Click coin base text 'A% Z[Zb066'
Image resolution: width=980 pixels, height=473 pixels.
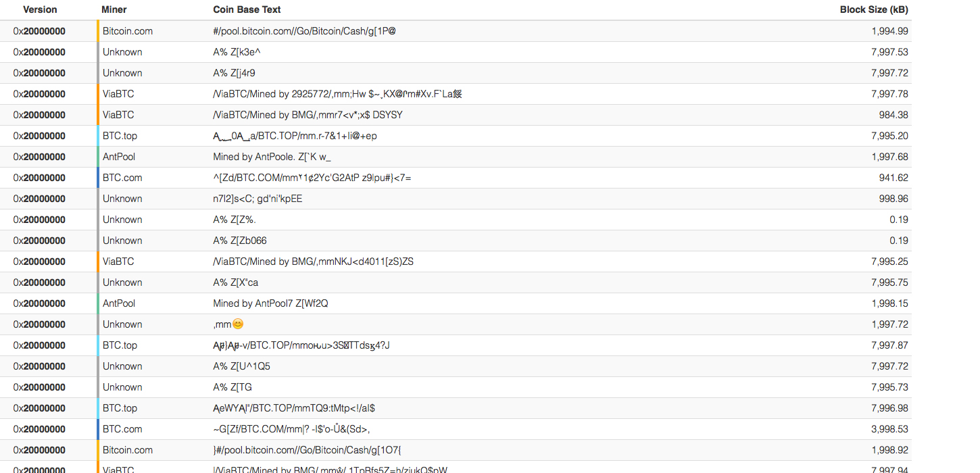(240, 241)
